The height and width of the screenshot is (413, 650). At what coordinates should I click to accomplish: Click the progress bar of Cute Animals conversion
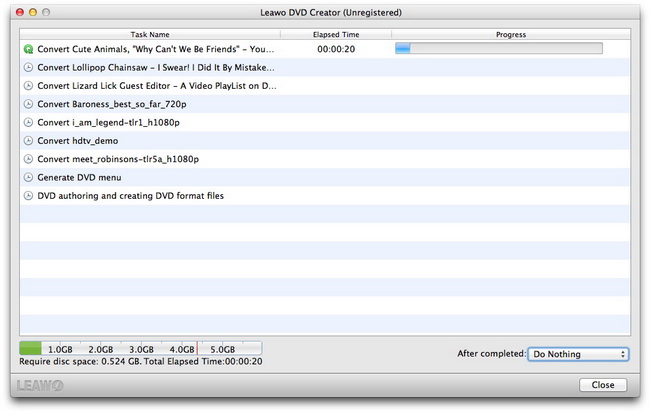tap(499, 49)
